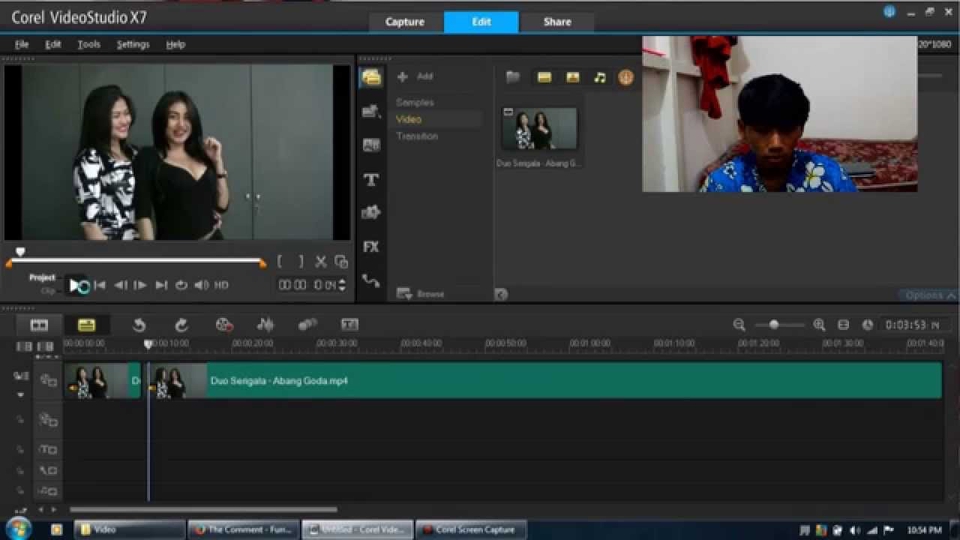Select the Video library folder
This screenshot has width=960, height=540.
(x=408, y=119)
